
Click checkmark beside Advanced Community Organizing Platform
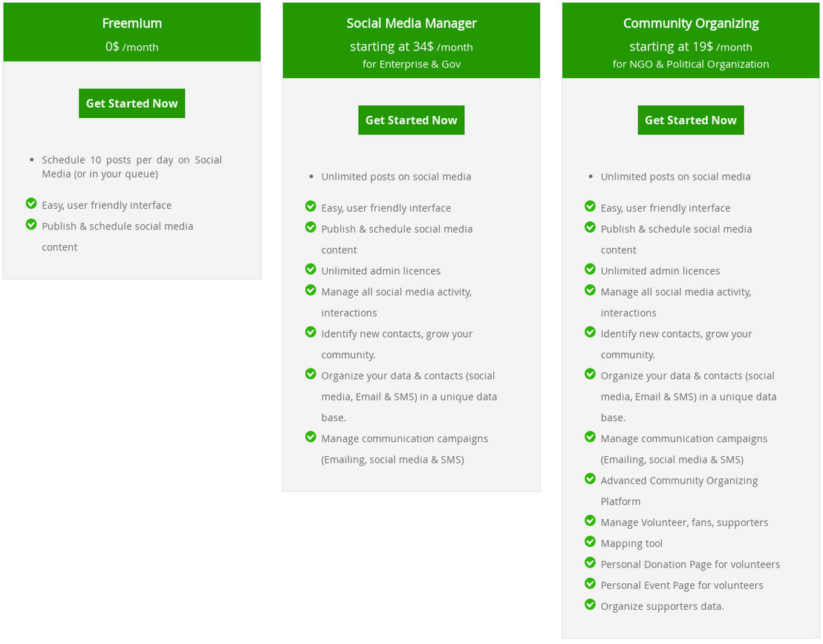[590, 478]
